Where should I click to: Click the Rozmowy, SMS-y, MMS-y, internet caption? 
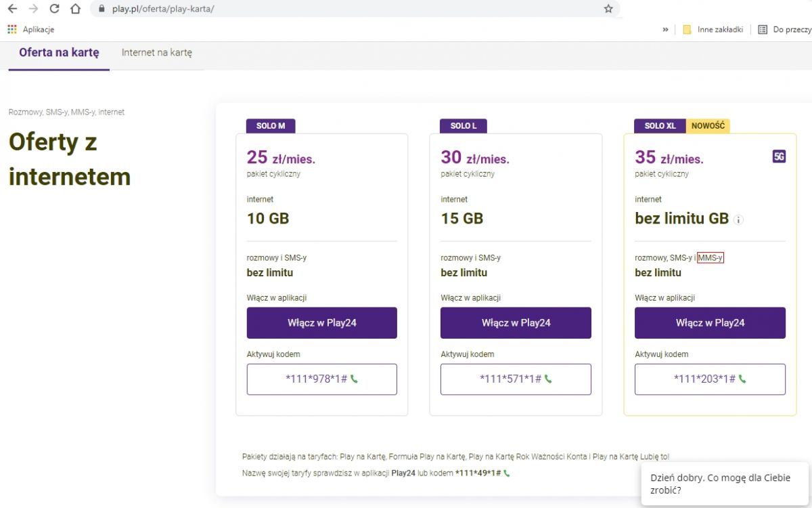point(66,112)
